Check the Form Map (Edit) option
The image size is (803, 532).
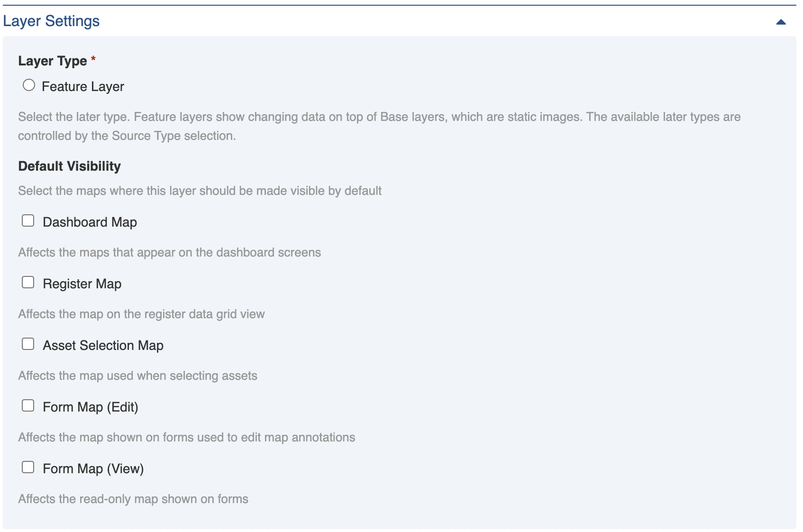click(x=28, y=405)
